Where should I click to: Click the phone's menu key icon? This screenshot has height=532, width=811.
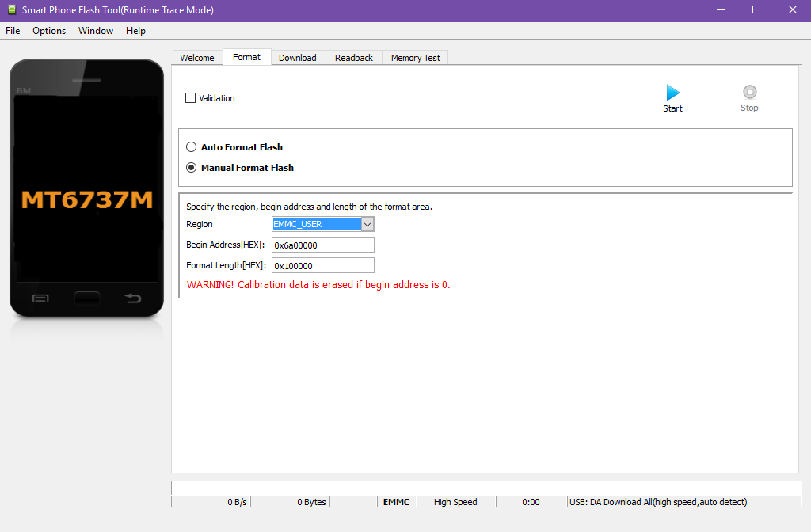40,298
